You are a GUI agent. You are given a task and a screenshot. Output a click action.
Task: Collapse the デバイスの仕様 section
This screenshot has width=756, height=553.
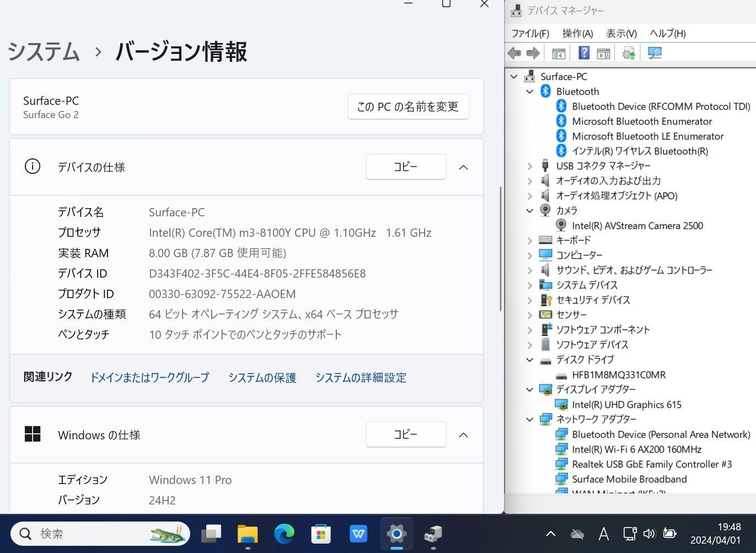pos(463,167)
